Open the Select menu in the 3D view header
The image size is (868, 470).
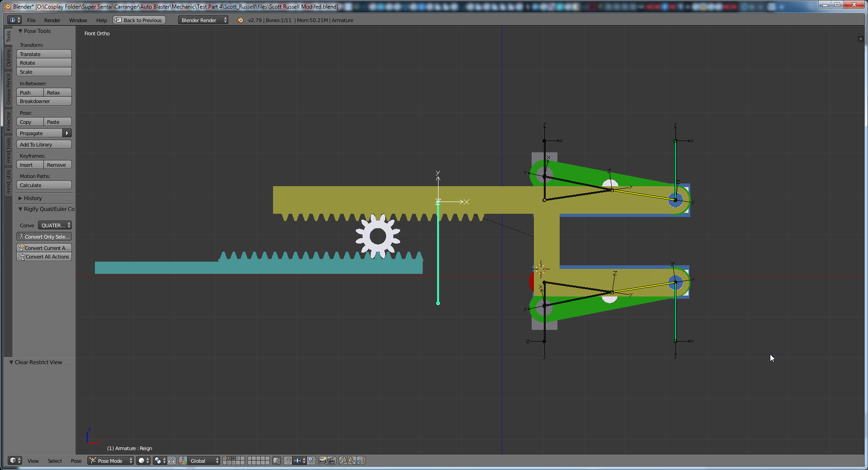point(55,461)
